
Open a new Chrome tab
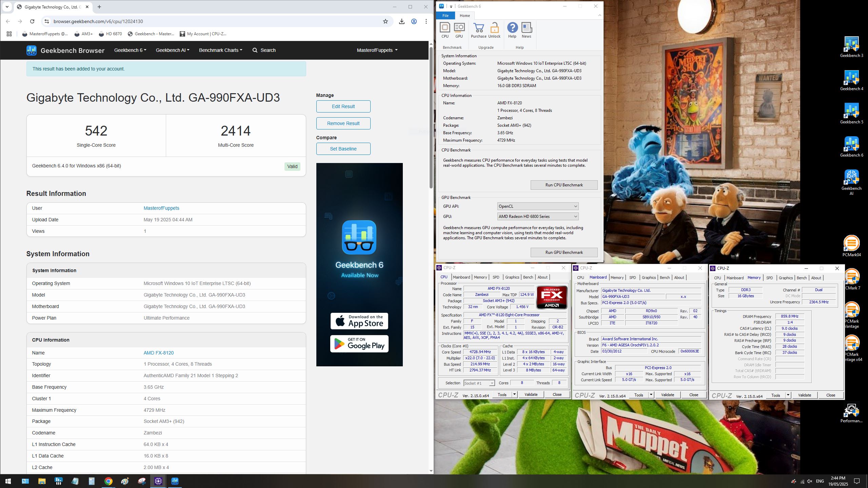[99, 7]
